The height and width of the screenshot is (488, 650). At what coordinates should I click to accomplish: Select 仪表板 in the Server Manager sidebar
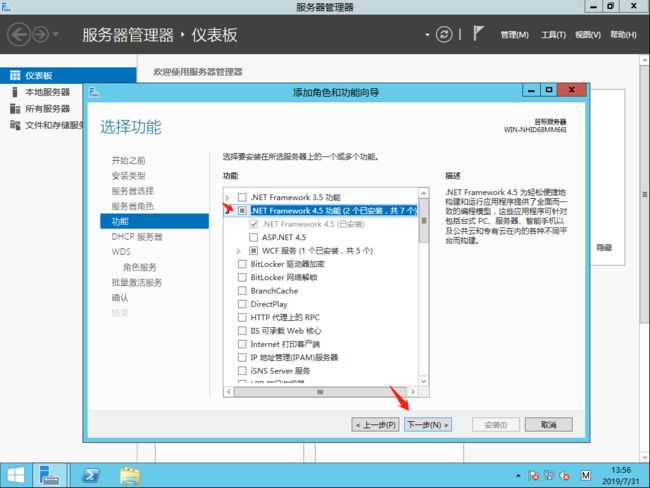[68, 75]
